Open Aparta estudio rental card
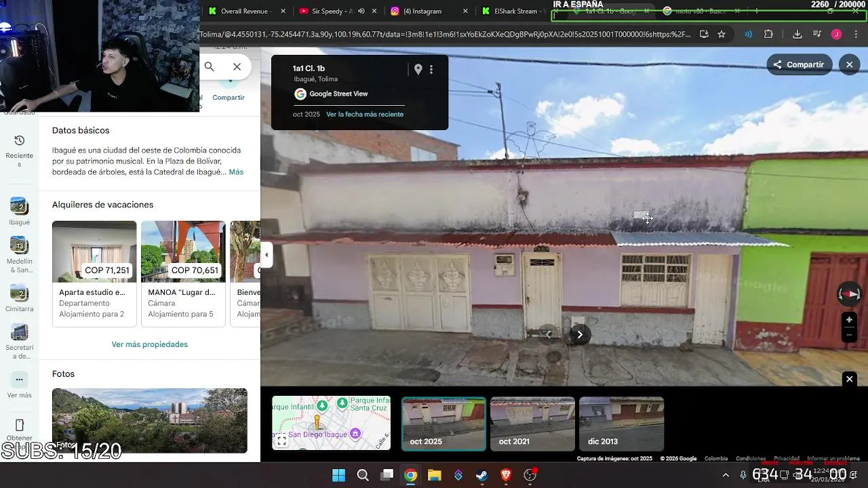Image resolution: width=868 pixels, height=488 pixels. point(94,274)
